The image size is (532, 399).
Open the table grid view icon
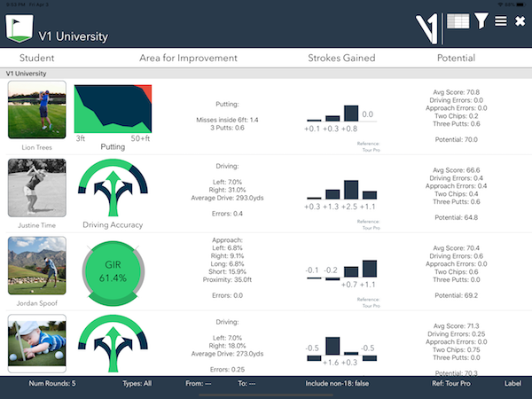(x=458, y=21)
